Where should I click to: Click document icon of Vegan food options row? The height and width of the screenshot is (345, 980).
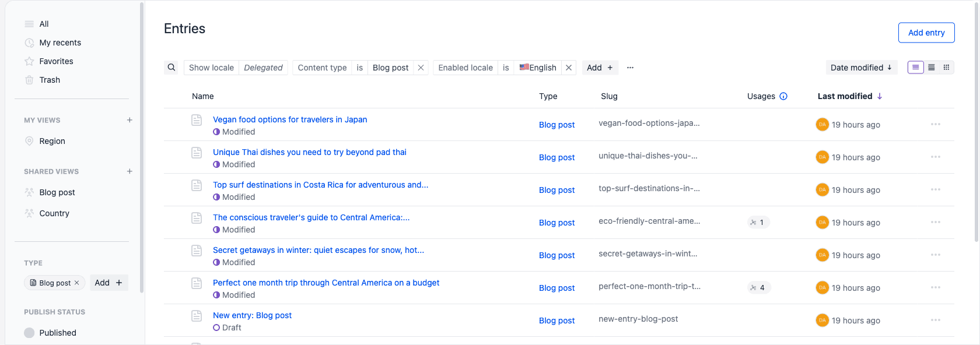[197, 120]
